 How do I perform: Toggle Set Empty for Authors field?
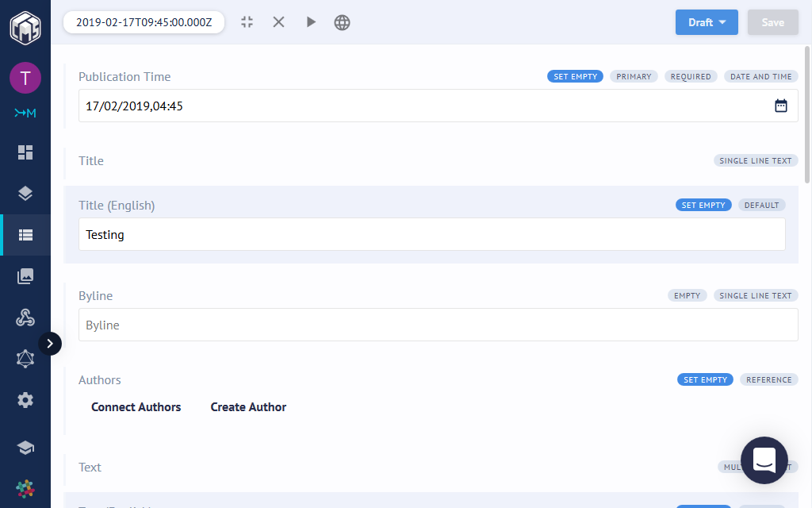tap(705, 380)
